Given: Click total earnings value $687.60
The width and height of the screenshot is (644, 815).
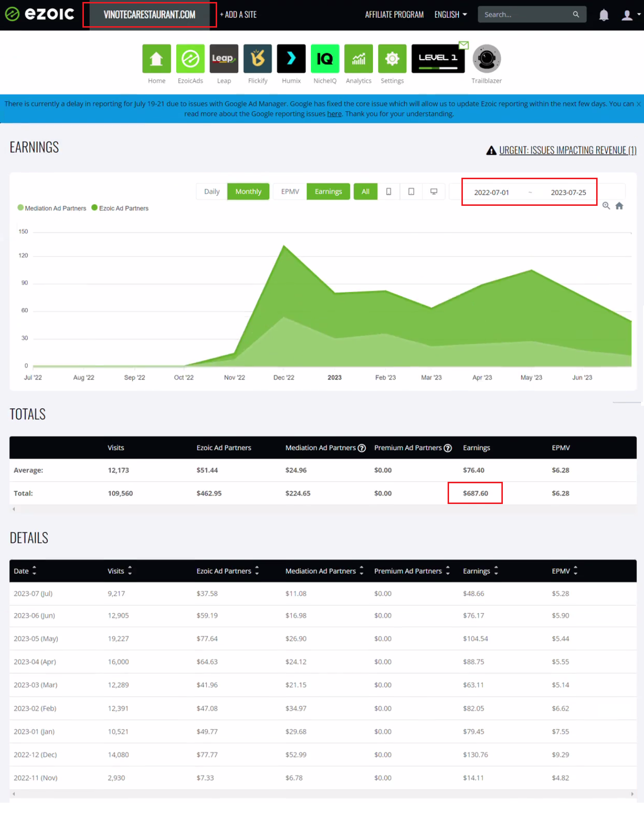Looking at the screenshot, I should coord(475,493).
